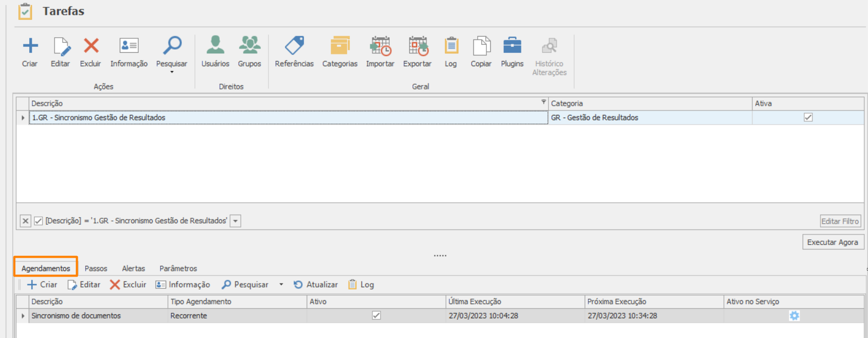Screen dimensions: 868x338
Task: Open the Categorias box icon
Action: 340,45
